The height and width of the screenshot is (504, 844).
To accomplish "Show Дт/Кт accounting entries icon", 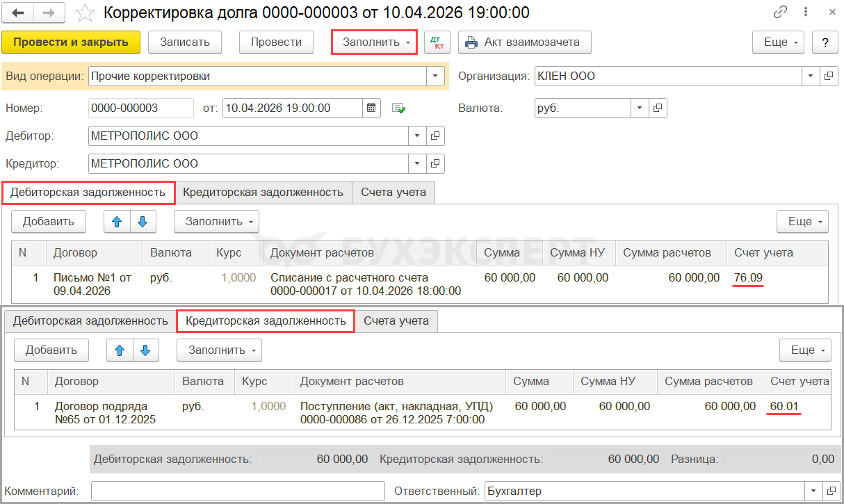I will (x=437, y=42).
